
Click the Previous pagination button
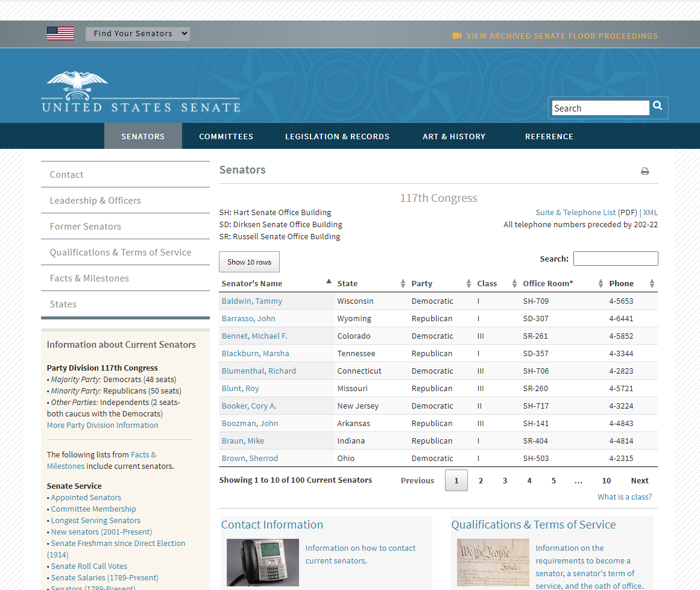[x=417, y=481]
